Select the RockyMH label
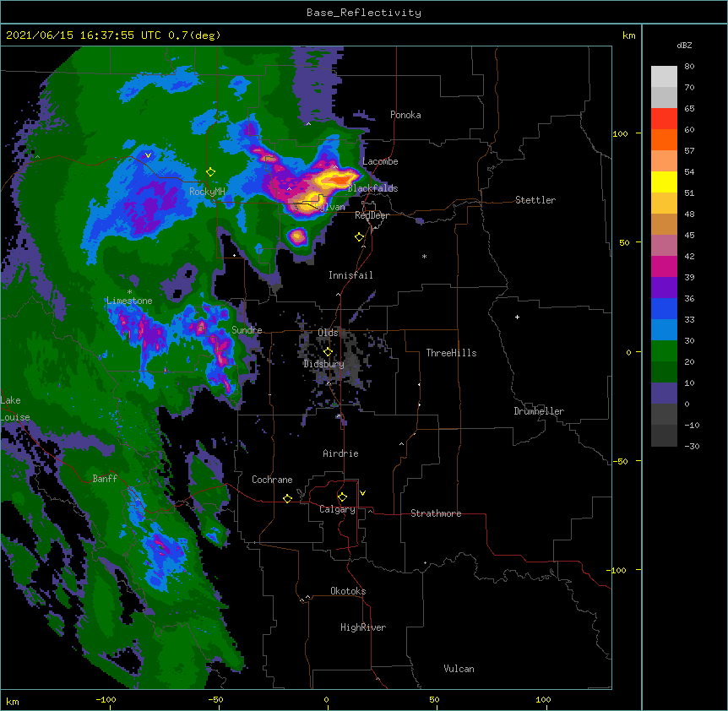 coord(207,191)
